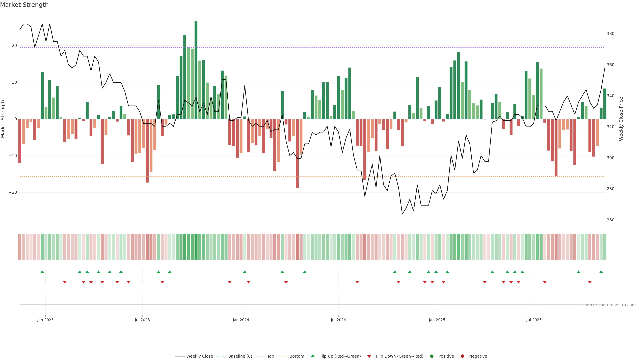Click the green Positive legend dot
The image size is (644, 362).
tap(432, 356)
